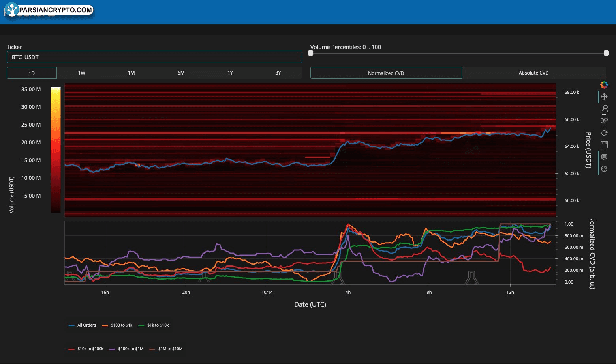
Task: Click the 35.00 M volume scale label
Action: (x=31, y=89)
